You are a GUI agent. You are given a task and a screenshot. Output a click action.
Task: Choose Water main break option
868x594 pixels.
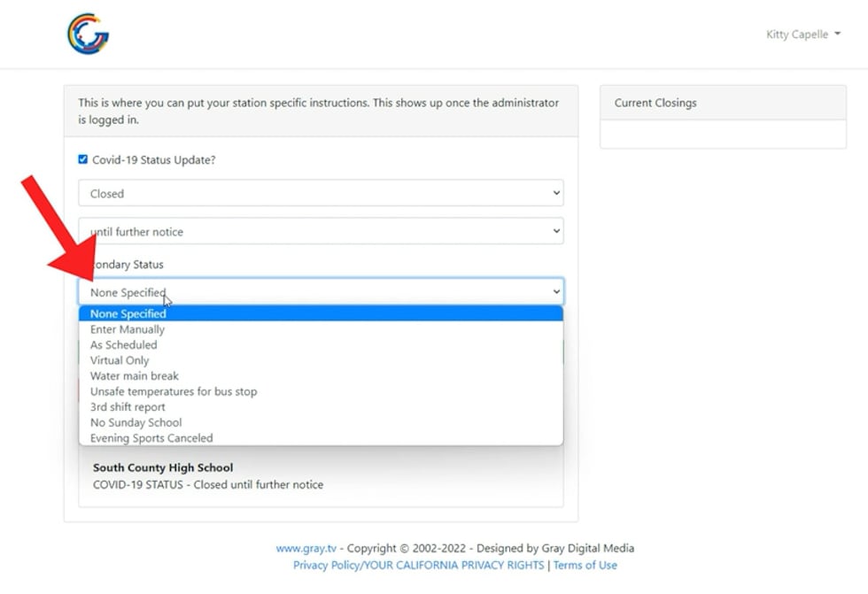(x=135, y=376)
